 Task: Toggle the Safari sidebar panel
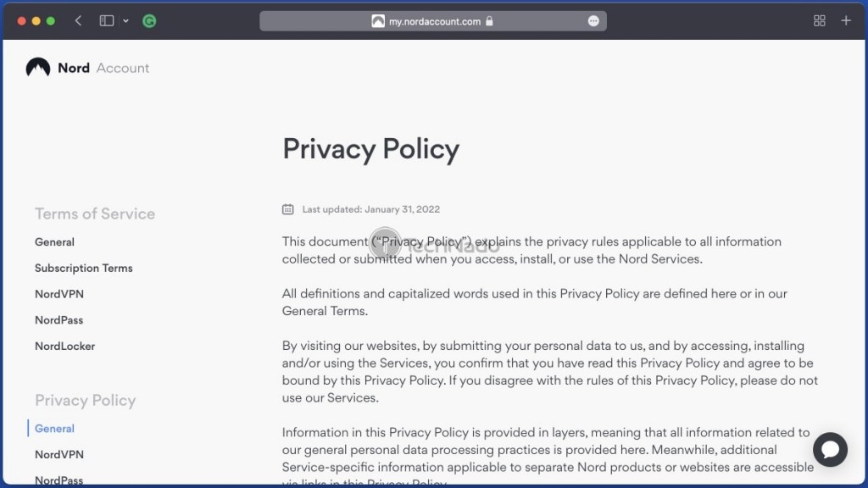106,21
